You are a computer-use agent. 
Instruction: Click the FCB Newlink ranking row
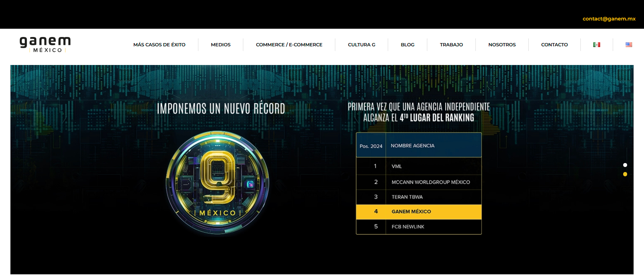418,227
